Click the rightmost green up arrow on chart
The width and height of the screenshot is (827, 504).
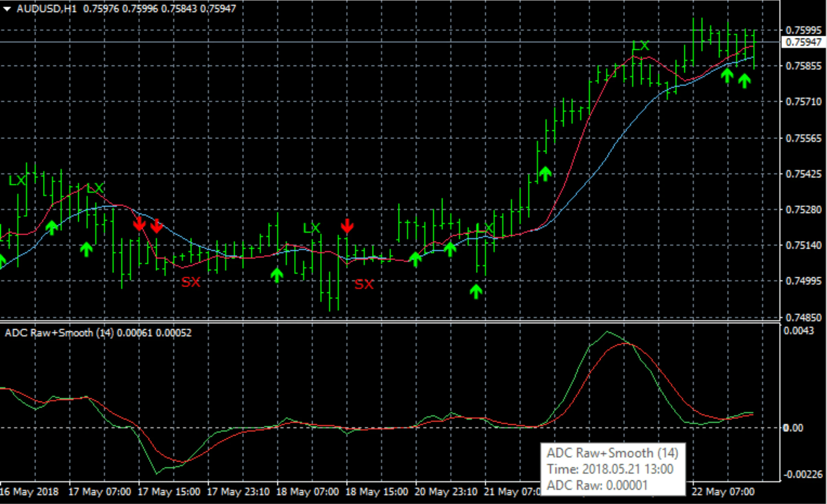point(744,81)
